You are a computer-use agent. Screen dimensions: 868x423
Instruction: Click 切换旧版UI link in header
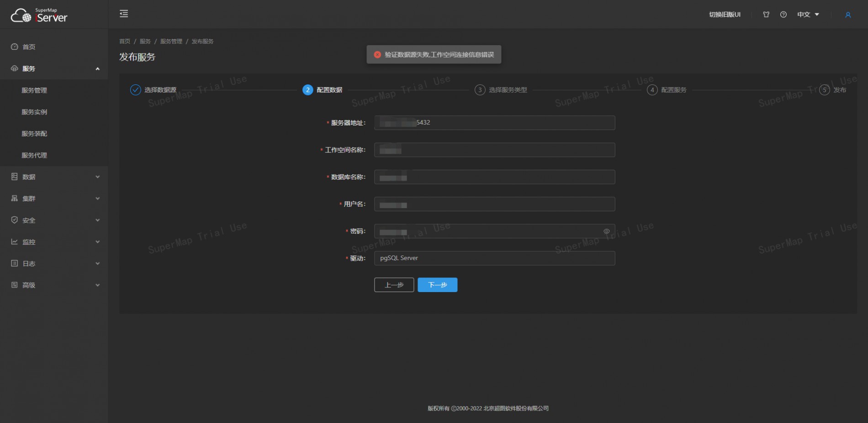click(725, 15)
